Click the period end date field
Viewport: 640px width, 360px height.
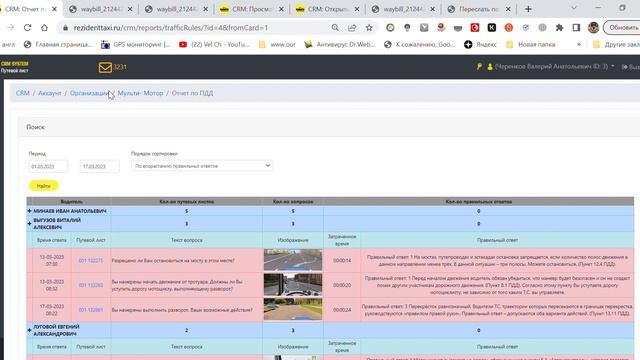coord(100,167)
